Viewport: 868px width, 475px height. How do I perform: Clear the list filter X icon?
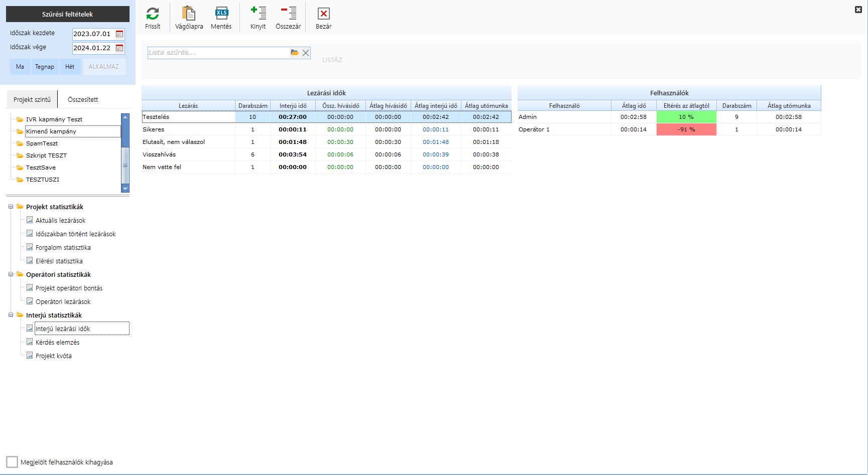point(305,53)
